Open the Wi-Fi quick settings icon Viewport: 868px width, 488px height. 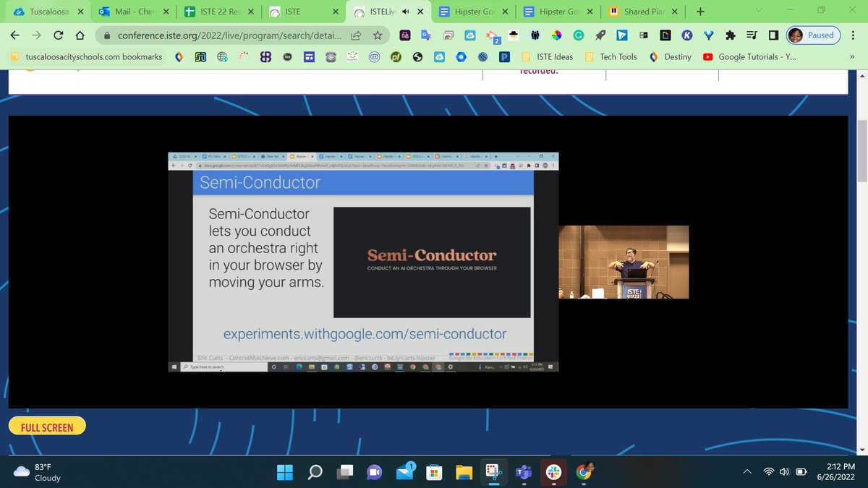pyautogui.click(x=767, y=472)
